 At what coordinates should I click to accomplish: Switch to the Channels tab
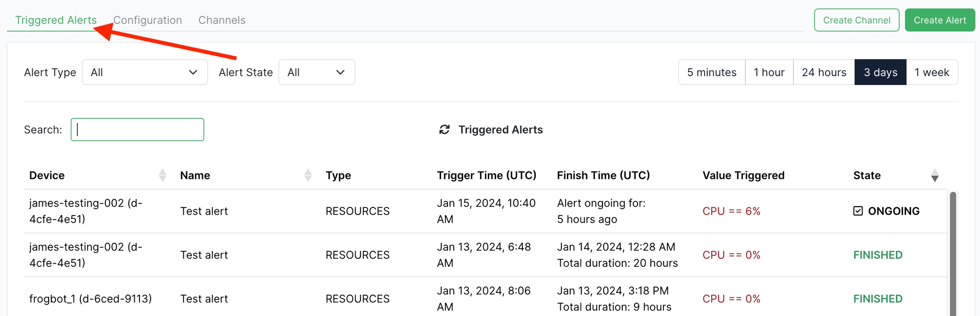click(222, 20)
